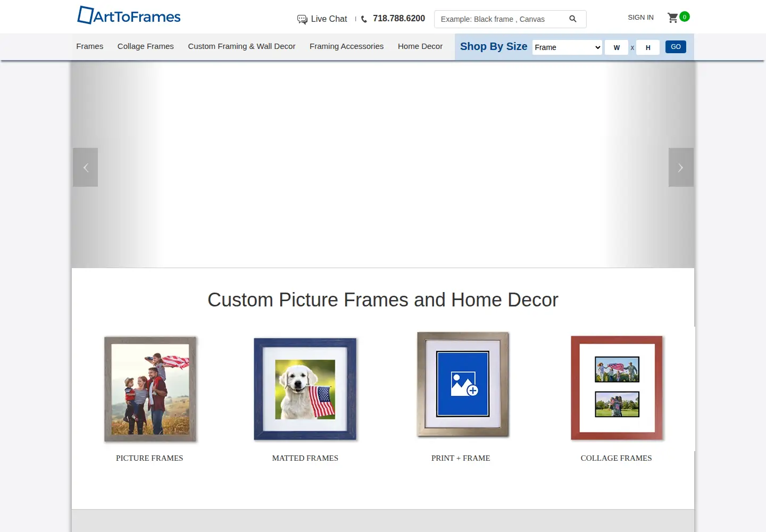Call the 718.788.6200 phone link

point(399,19)
